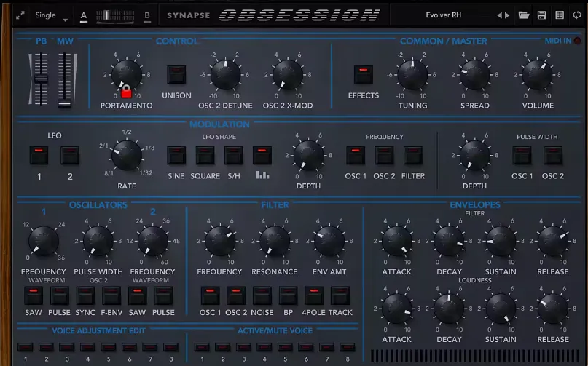Click the filter envelope ATTACK knob
The height and width of the screenshot is (366, 588).
tap(397, 241)
